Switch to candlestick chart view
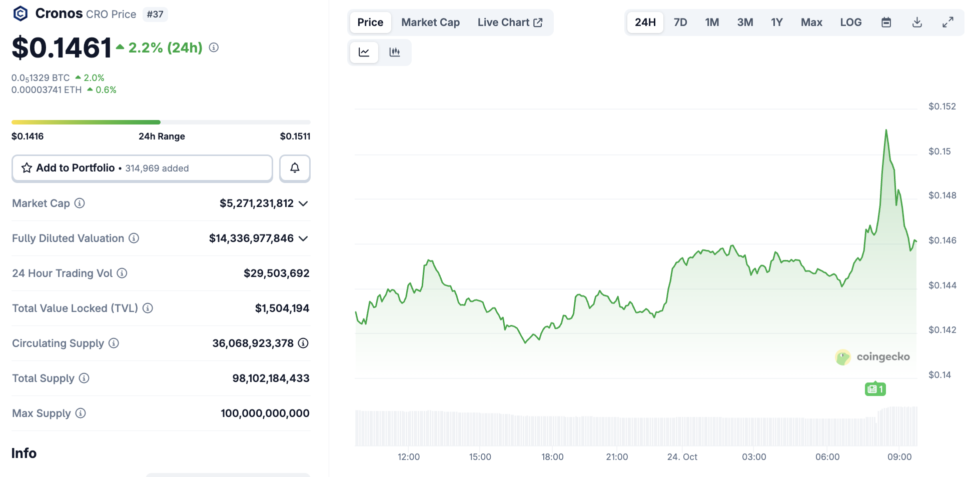 (x=395, y=52)
